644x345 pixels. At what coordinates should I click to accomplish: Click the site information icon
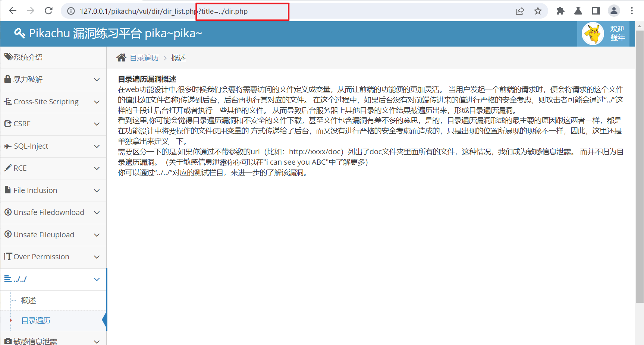coord(71,11)
